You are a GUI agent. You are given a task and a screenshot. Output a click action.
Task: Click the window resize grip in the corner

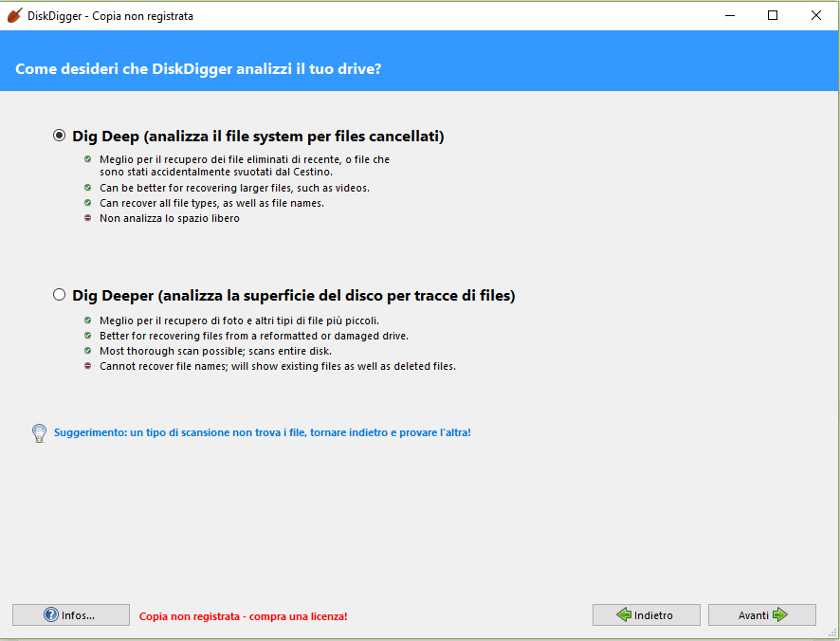833,634
